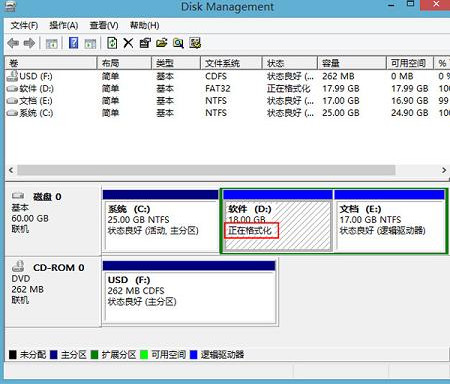Click the 24.90 GB free space cell
This screenshot has width=450, height=384.
point(410,113)
